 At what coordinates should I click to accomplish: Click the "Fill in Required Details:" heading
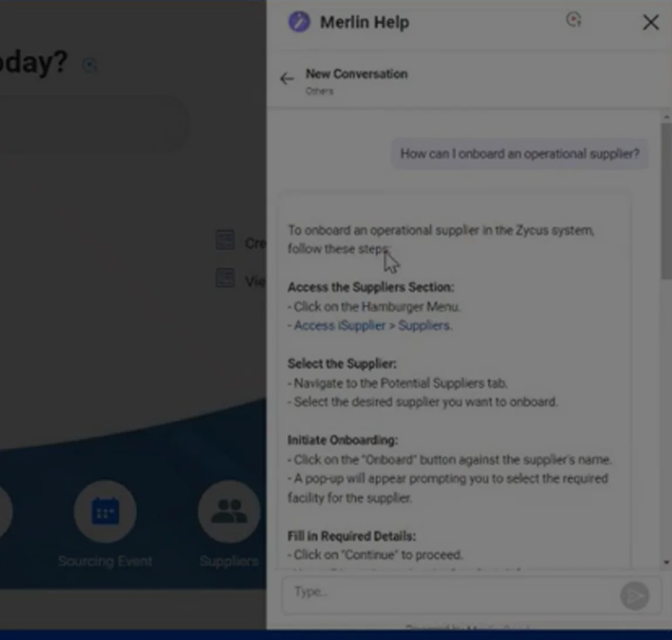coord(352,536)
